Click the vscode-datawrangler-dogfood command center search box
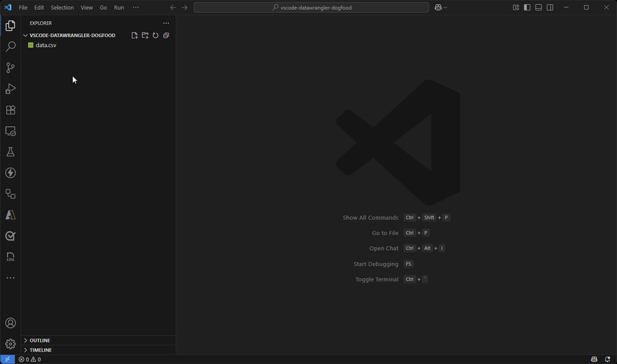Viewport: 617px width, 364px height. pos(311,7)
